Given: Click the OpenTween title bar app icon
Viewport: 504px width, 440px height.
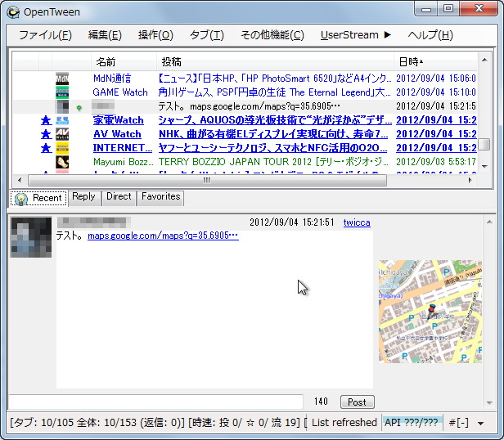Looking at the screenshot, I should click(13, 12).
